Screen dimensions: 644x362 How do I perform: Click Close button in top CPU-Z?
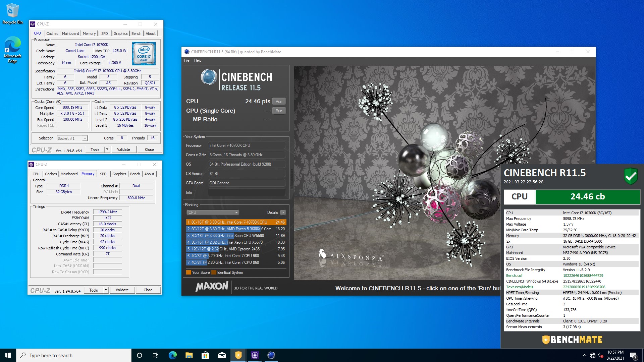pyautogui.click(x=149, y=149)
